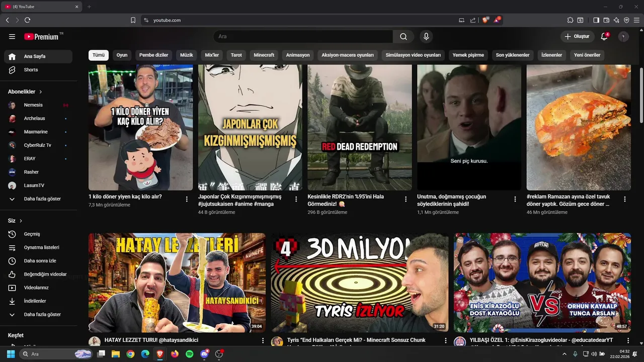Open Rasher channel in sidebar
644x362 pixels.
coord(38,172)
